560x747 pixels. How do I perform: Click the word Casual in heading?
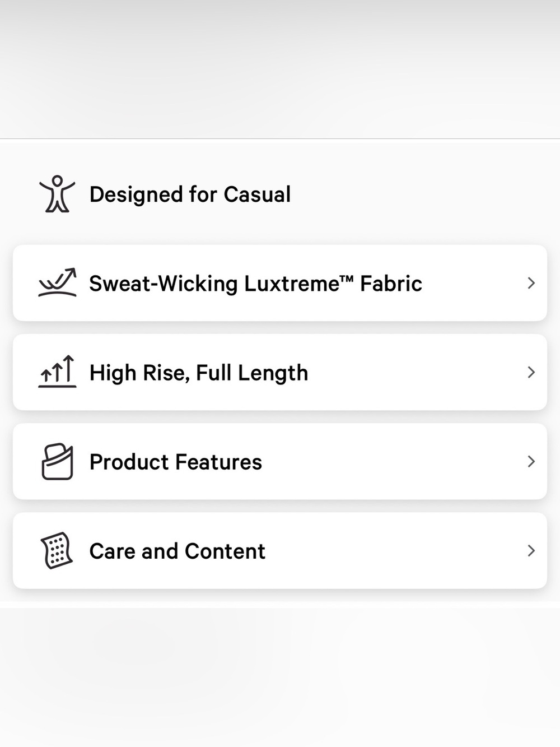coord(257,194)
